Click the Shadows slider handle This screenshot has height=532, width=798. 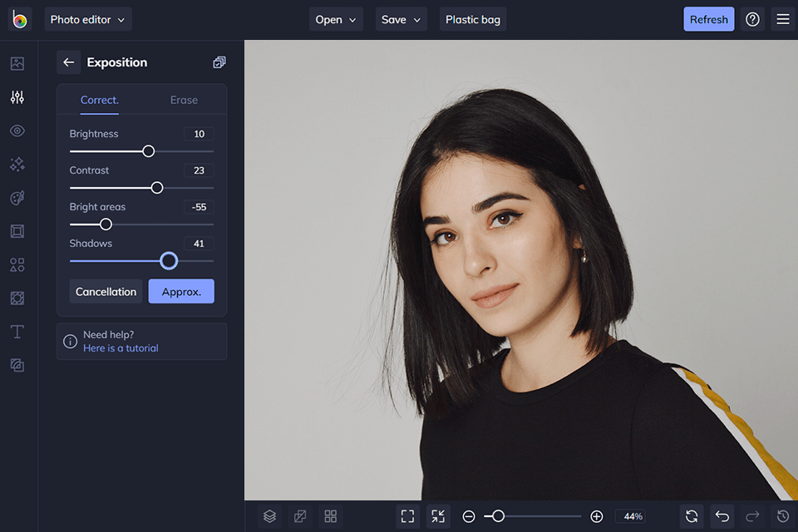point(169,261)
